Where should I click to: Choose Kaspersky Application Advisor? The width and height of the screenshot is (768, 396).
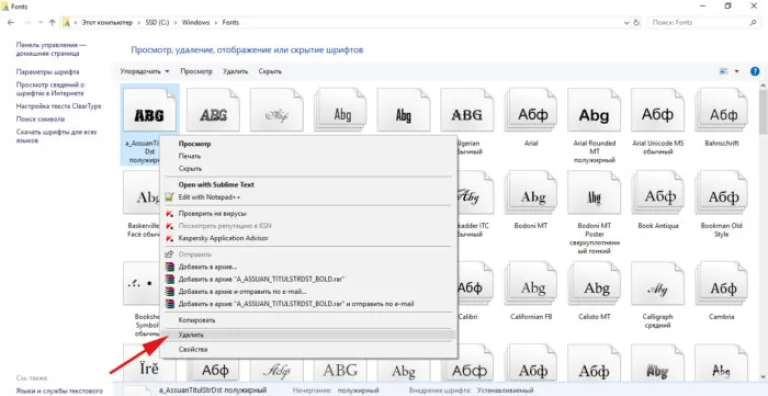[309, 238]
